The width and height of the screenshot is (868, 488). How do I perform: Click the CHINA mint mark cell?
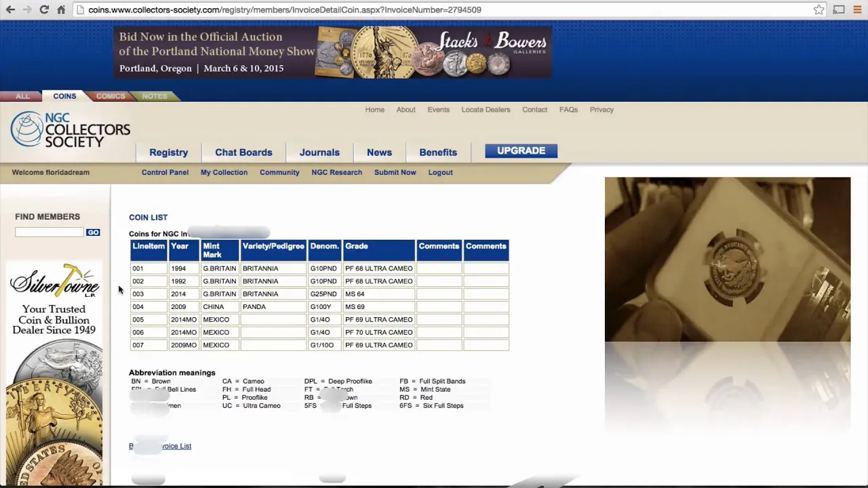coord(220,306)
